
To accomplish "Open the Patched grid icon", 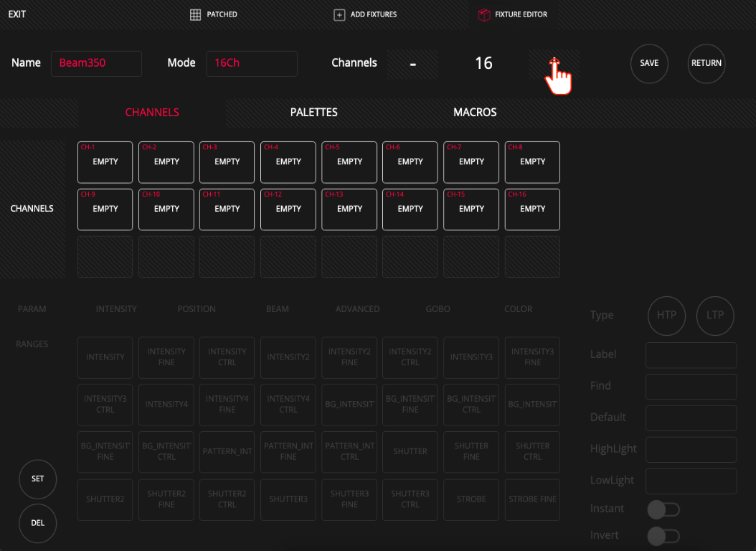I will coord(195,14).
